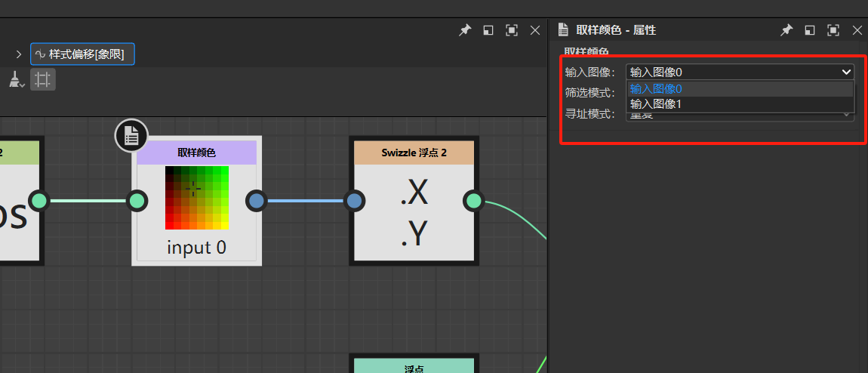This screenshot has height=373, width=868.
Task: Maximize the 取样颜色 - 属性 panel
Action: click(x=833, y=30)
